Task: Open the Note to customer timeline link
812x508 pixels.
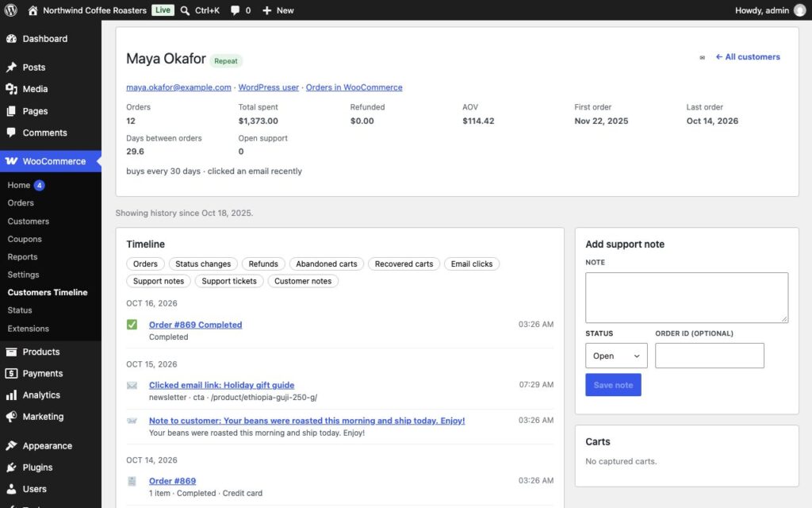Action: tap(307, 421)
